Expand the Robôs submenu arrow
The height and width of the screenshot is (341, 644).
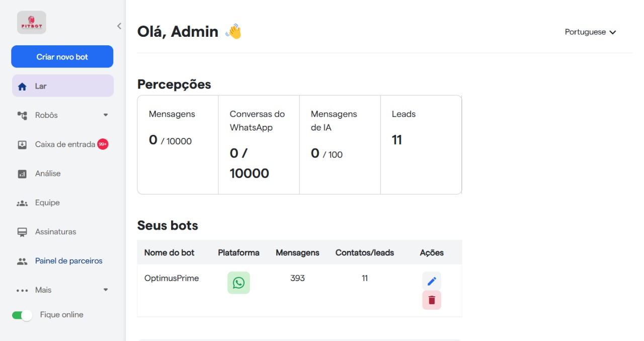(106, 115)
